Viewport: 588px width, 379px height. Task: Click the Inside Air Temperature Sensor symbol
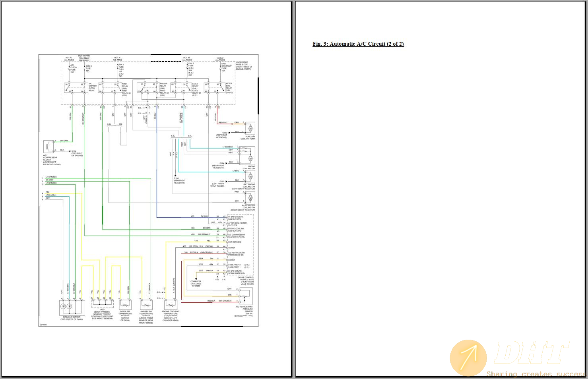tap(125, 305)
